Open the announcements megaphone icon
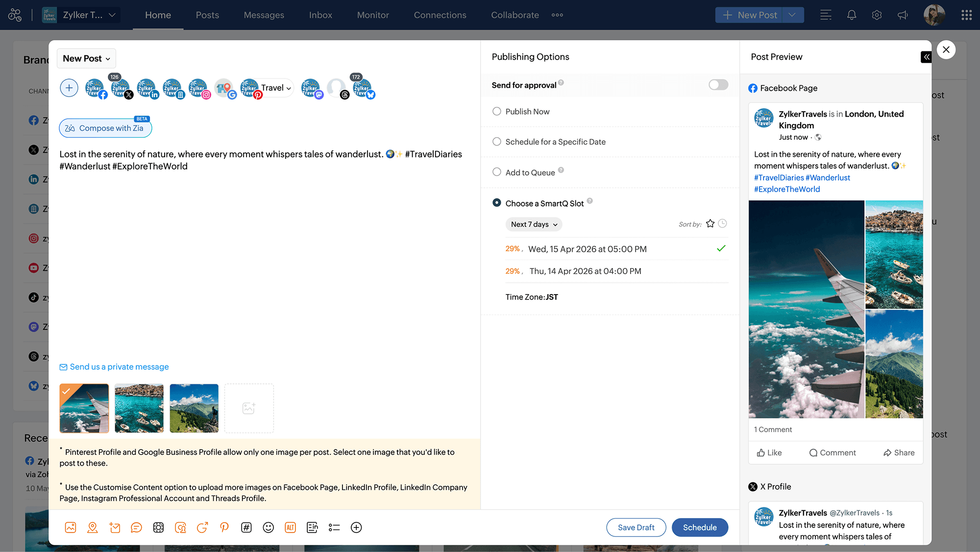Viewport: 980px width, 552px height. [903, 15]
